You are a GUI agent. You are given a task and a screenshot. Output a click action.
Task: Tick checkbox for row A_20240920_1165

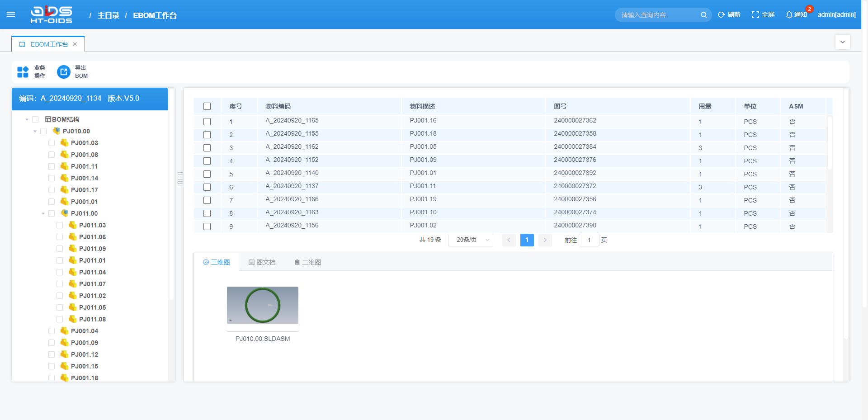(x=207, y=122)
